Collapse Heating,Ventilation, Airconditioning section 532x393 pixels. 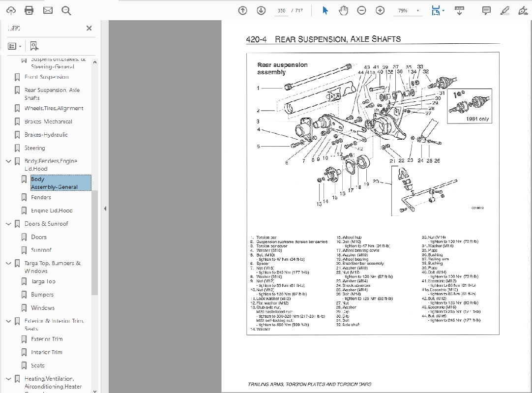click(x=8, y=379)
